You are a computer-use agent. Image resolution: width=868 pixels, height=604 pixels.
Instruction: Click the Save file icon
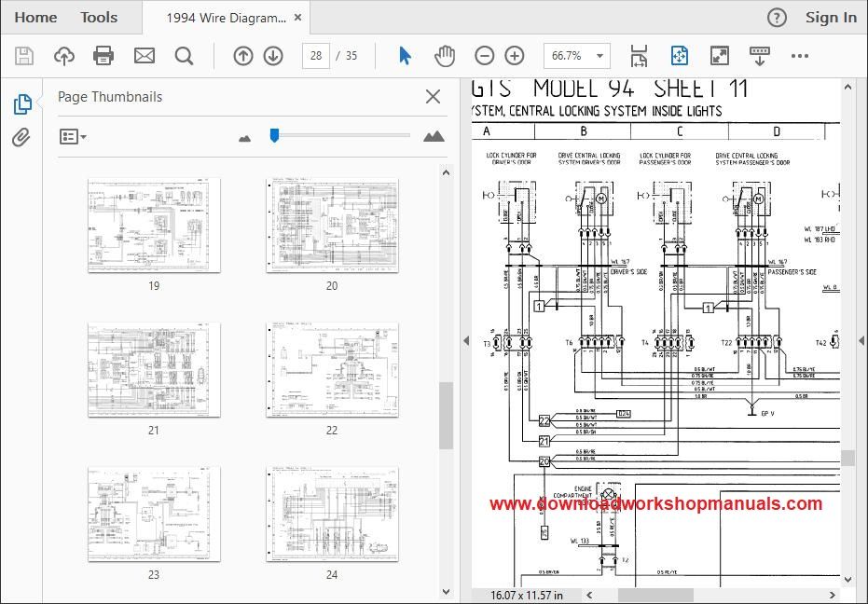pyautogui.click(x=24, y=56)
